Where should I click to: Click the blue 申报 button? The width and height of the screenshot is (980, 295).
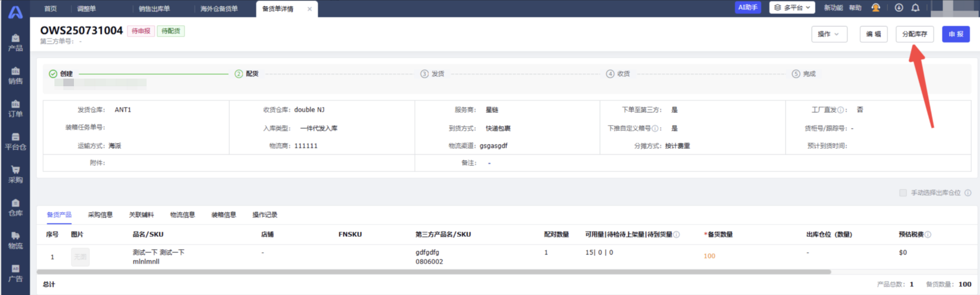point(956,34)
